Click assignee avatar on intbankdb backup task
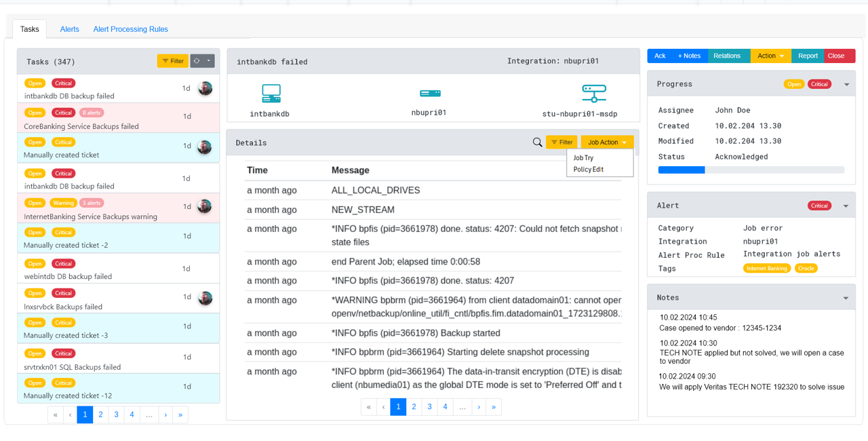This screenshot has width=868, height=441. pos(204,88)
